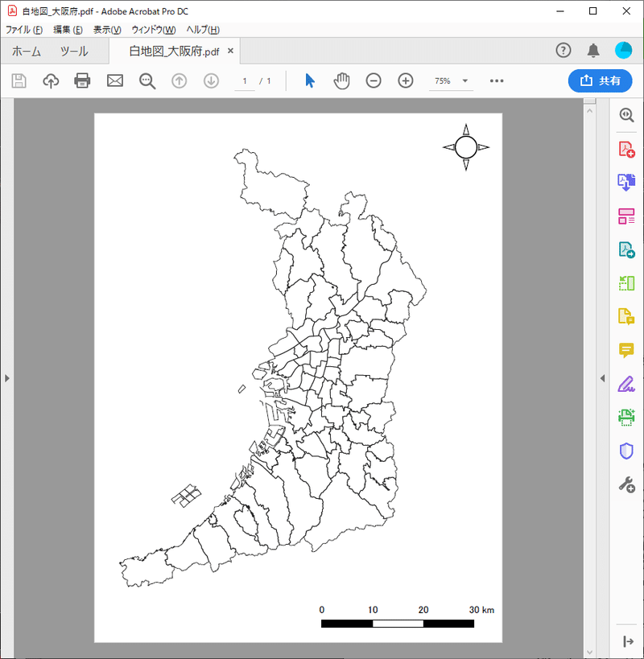
Task: Open the search-zoom tool in right pane
Action: click(626, 115)
